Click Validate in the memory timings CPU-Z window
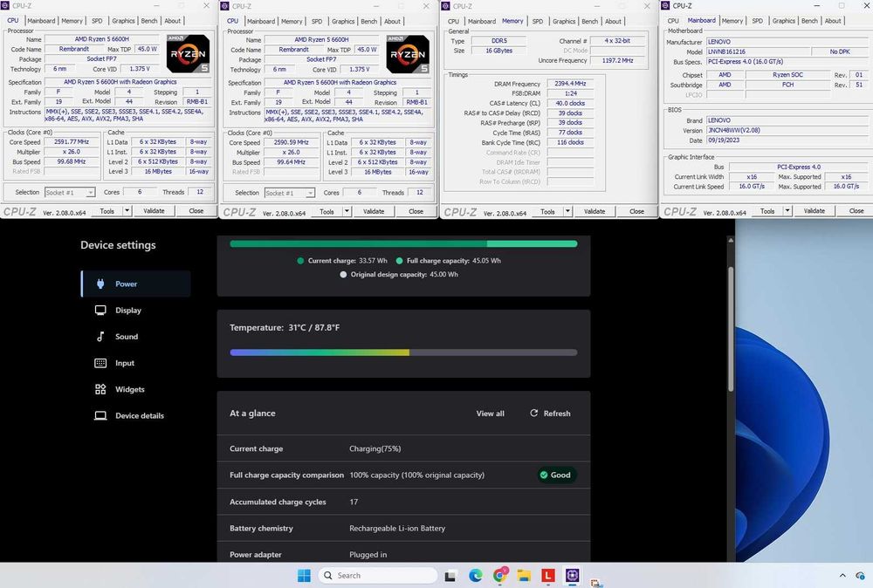The height and width of the screenshot is (588, 873). pyautogui.click(x=595, y=211)
